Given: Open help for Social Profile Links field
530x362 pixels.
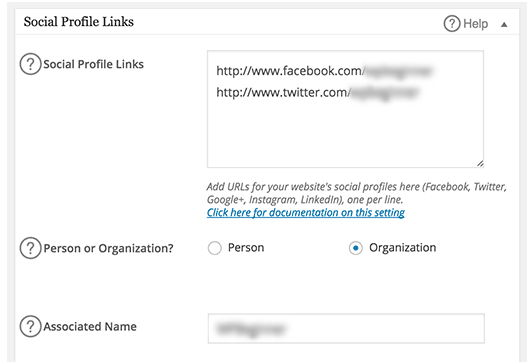Looking at the screenshot, I should point(30,64).
